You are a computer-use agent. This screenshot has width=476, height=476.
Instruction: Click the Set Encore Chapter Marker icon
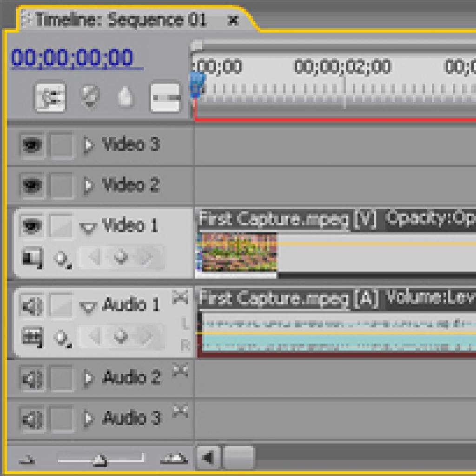click(x=90, y=97)
